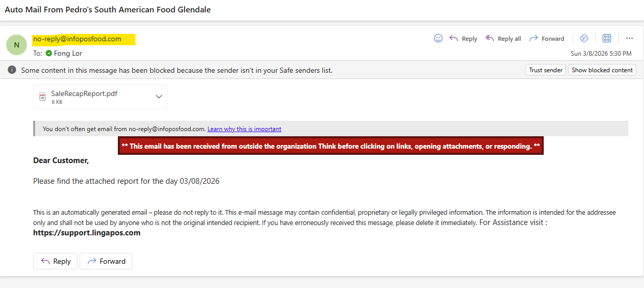Click the PDF file icon of the attachment
This screenshot has width=644, height=288.
coord(42,97)
